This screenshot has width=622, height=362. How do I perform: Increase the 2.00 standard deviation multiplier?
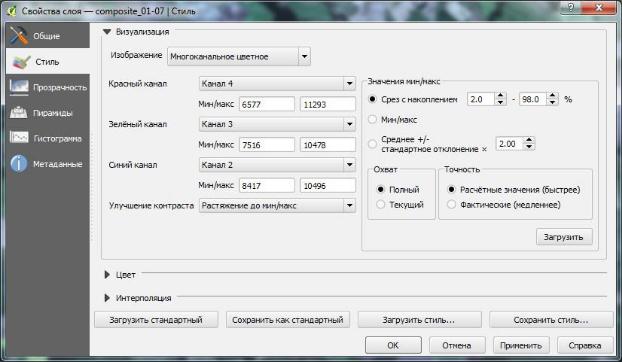click(x=529, y=140)
